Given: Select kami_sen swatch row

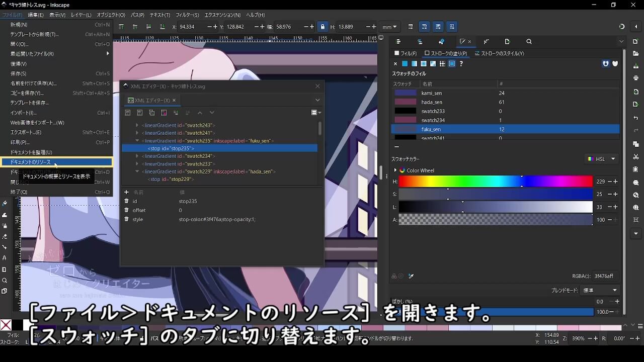Looking at the screenshot, I should click(x=505, y=93).
